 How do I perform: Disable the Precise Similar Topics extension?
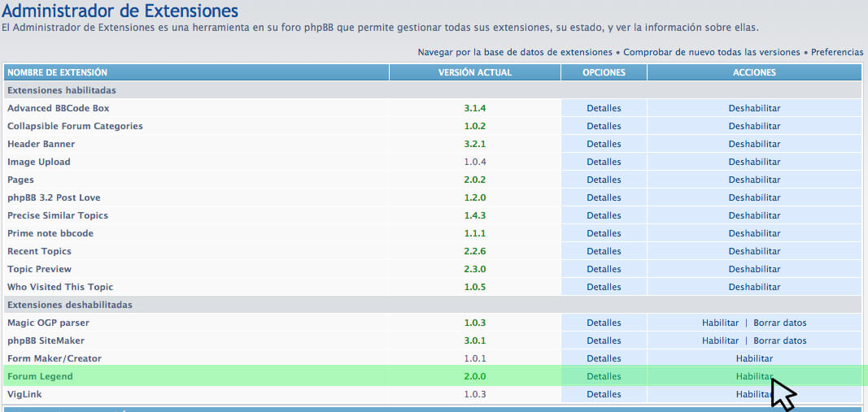coord(754,215)
